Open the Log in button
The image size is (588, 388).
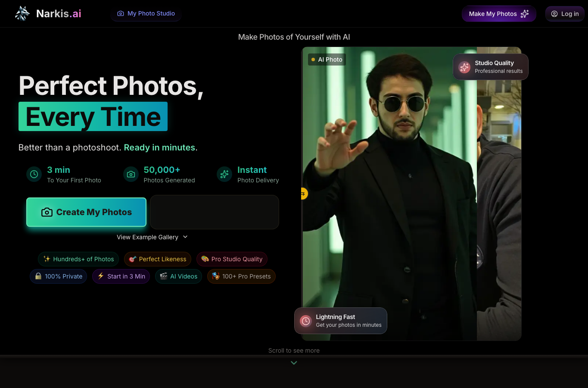(x=565, y=14)
